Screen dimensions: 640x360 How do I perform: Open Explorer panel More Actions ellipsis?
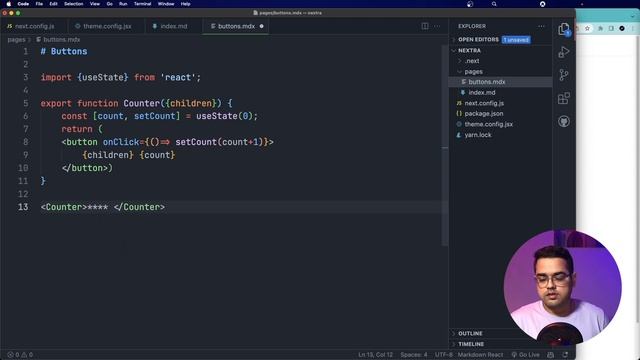click(x=541, y=26)
